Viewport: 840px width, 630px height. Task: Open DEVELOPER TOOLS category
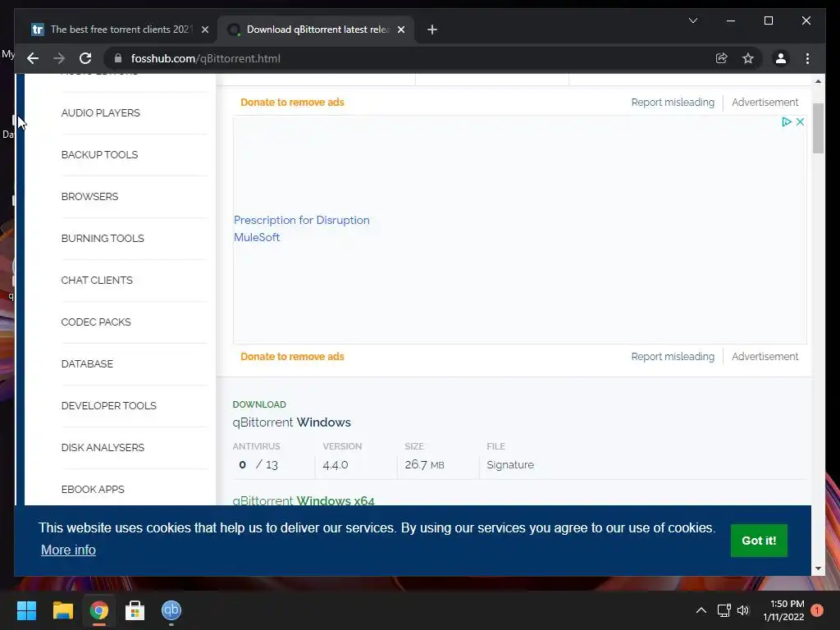click(109, 405)
